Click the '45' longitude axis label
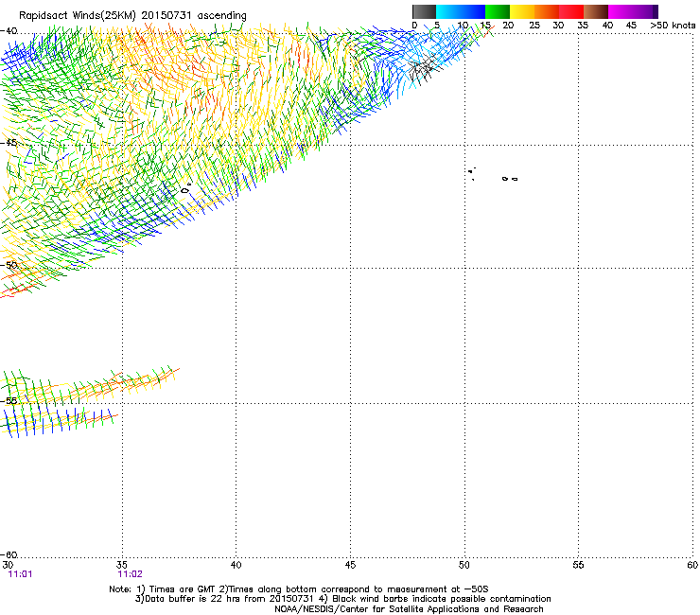Image resolution: width=700 pixels, height=615 pixels. click(350, 565)
